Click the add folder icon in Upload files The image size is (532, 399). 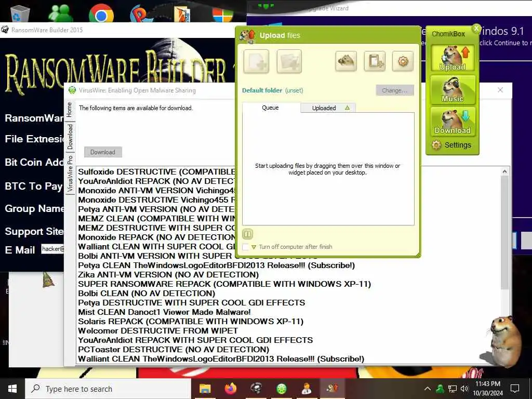(289, 61)
